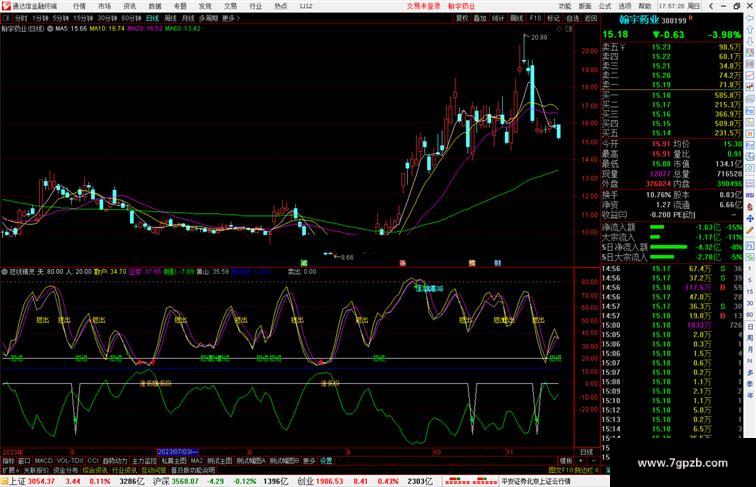Open the 交易 menu
The width and height of the screenshot is (756, 487).
coord(230,6)
